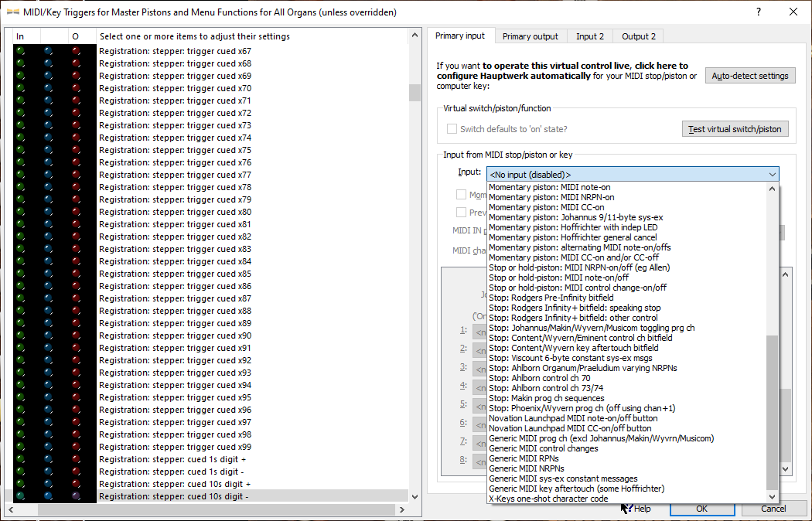Toggle 'Switch defaults to on state' checkbox

452,129
